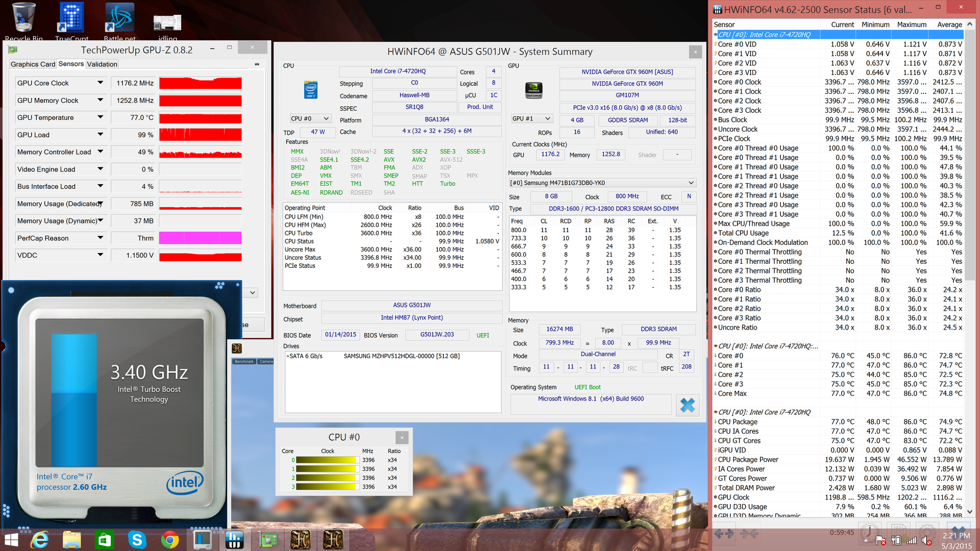Open GPU-Z sensors menu icon beside tabs

[x=257, y=64]
